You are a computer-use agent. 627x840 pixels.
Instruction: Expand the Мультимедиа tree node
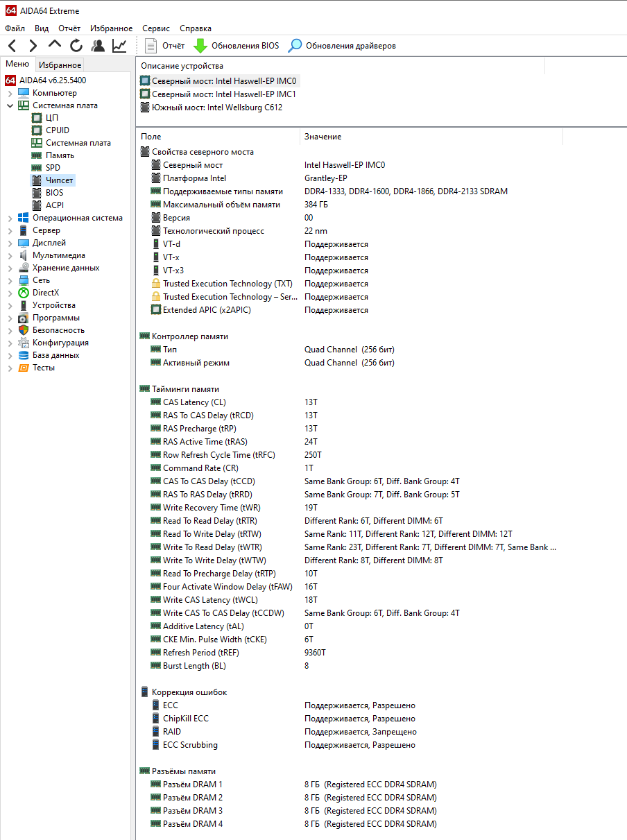click(x=10, y=255)
